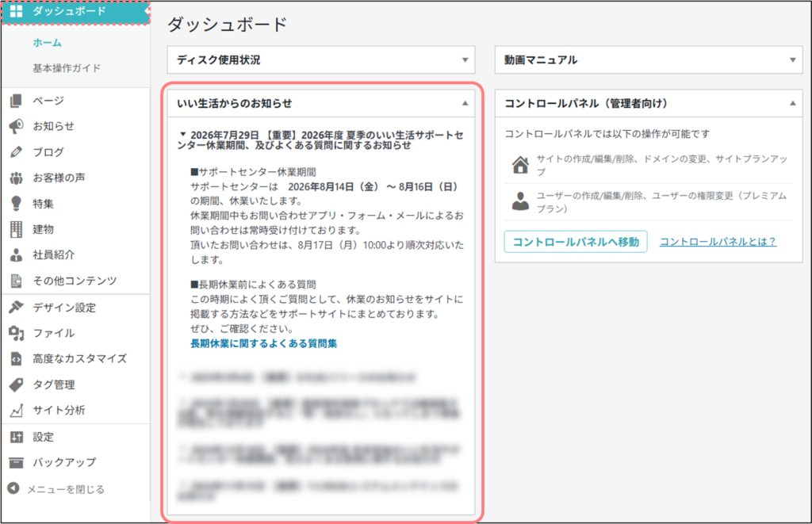
Task: Select ダッシュボード label in sidebar
Action: [70, 11]
